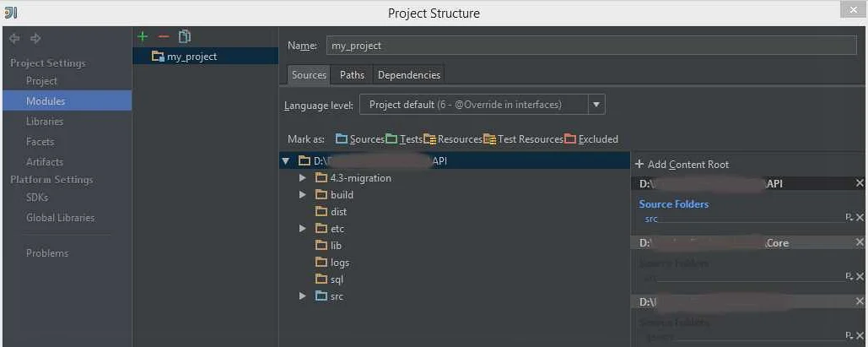Click the back navigation arrow

tap(14, 39)
